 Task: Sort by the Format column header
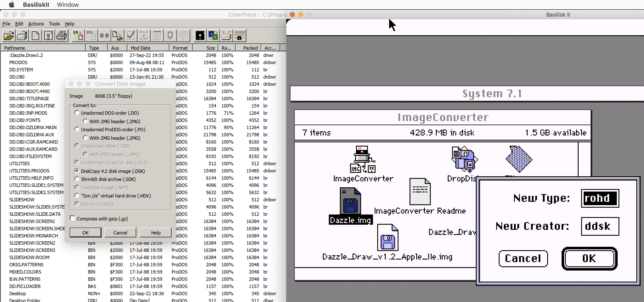181,48
